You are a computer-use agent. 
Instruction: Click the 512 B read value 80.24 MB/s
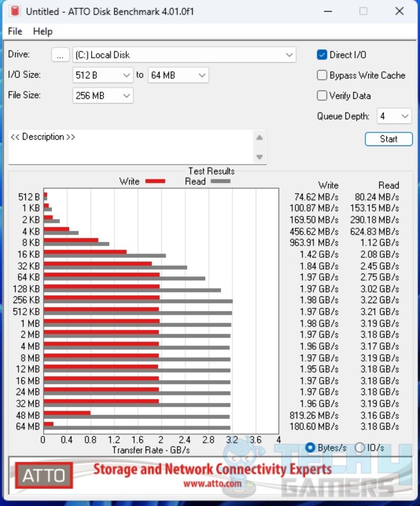(x=377, y=197)
